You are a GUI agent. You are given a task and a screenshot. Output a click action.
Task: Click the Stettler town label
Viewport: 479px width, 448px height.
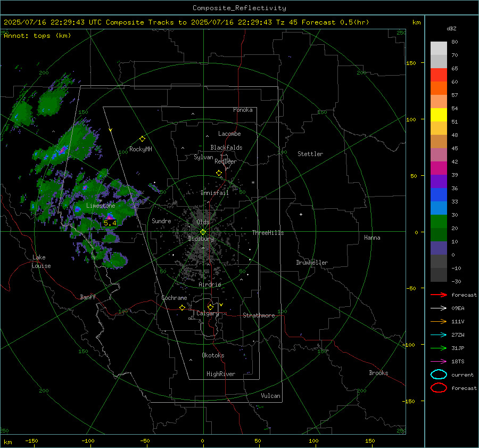(x=310, y=154)
